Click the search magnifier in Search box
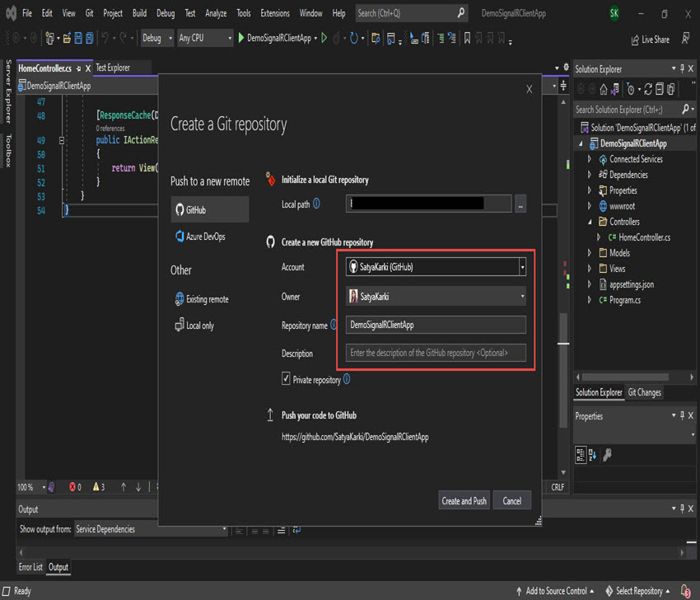The height and width of the screenshot is (600, 700). tap(460, 13)
